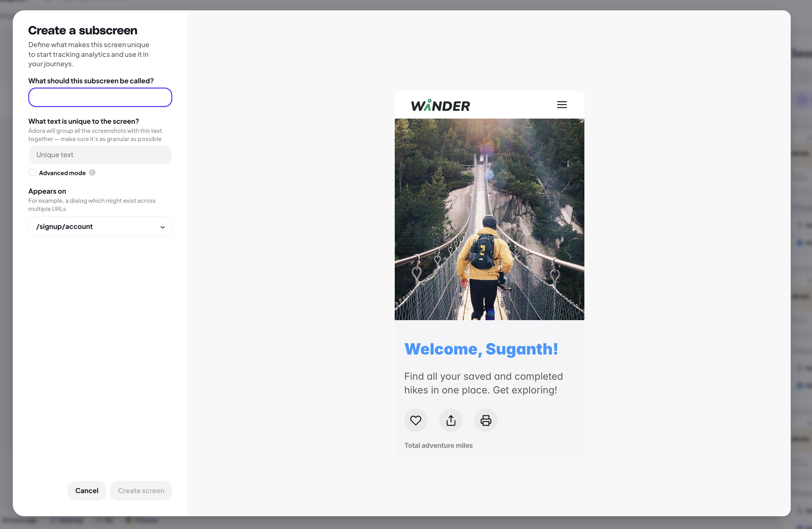Screen dimensions: 812x529
Task: Focus the subscreen name input field
Action: 100,97
